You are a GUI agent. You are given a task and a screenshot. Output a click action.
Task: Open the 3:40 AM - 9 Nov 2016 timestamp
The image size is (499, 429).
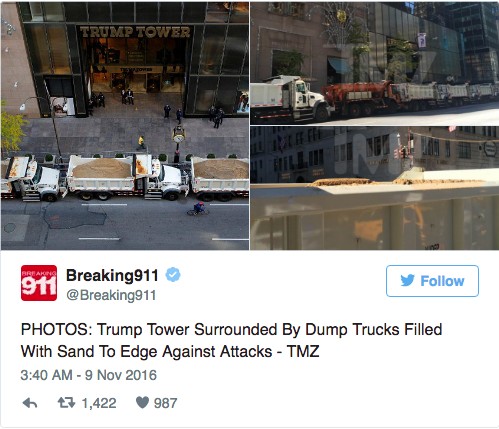88,375
